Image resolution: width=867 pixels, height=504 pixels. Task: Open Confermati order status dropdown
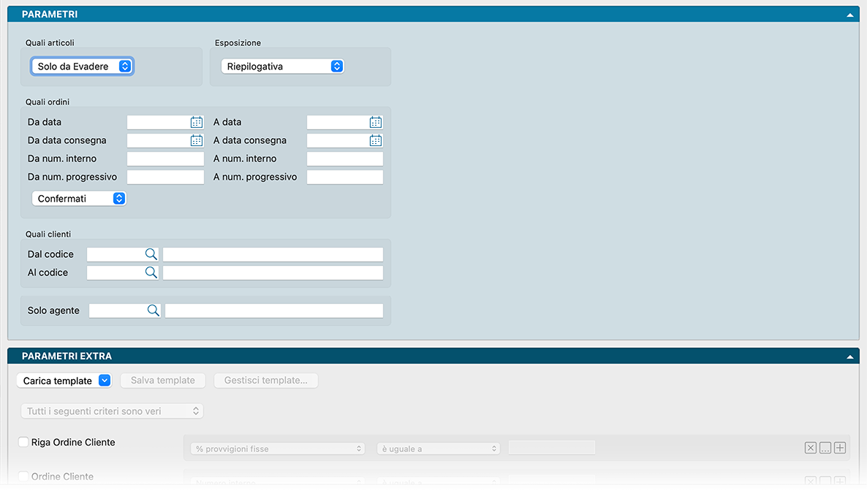[x=79, y=199]
